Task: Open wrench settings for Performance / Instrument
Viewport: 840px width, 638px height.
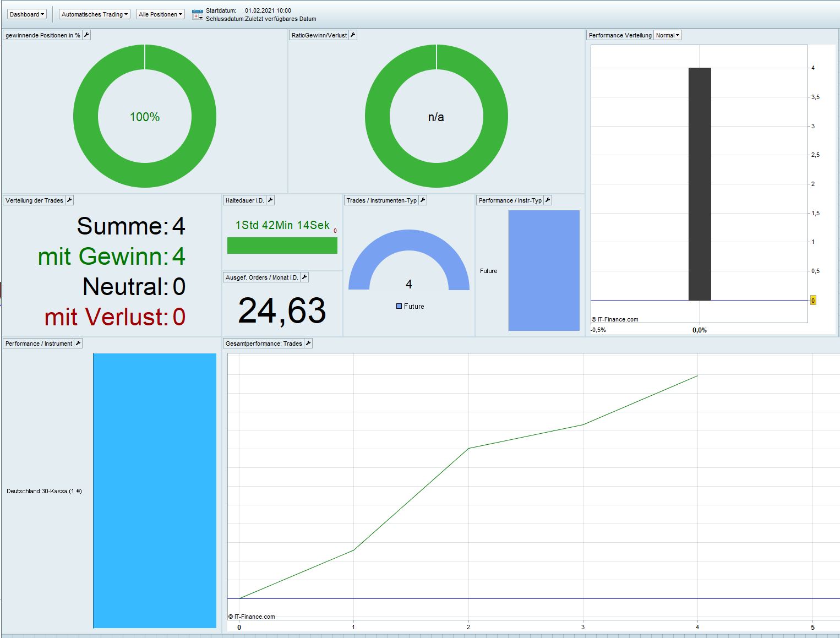Action: pos(78,343)
